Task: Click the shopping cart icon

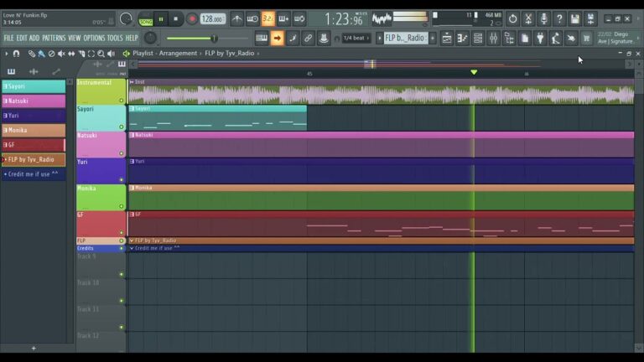Action: 586,39
